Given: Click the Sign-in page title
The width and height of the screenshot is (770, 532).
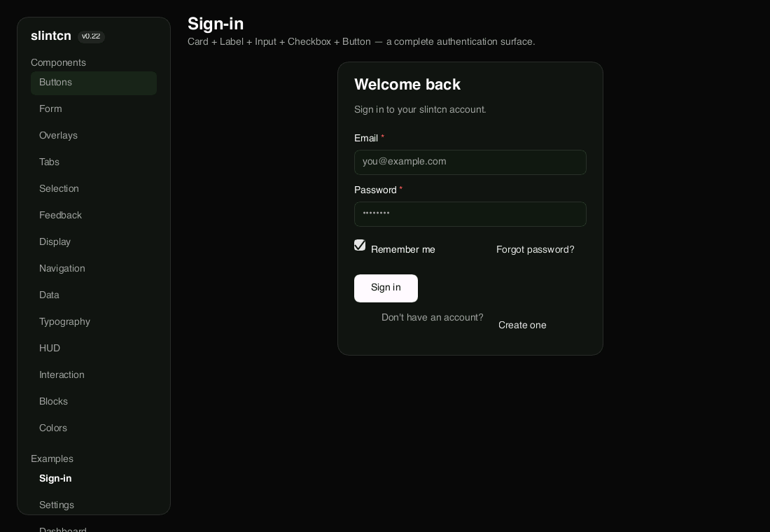Looking at the screenshot, I should coord(216,24).
